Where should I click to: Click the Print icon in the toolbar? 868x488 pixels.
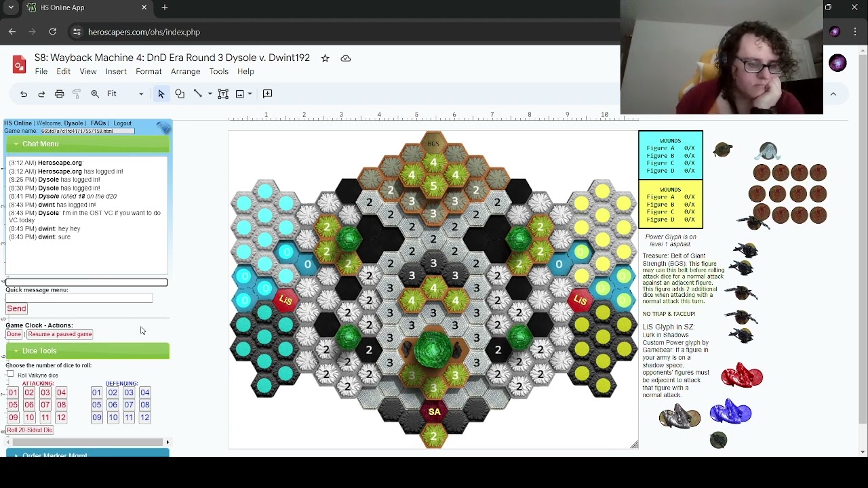pos(59,94)
